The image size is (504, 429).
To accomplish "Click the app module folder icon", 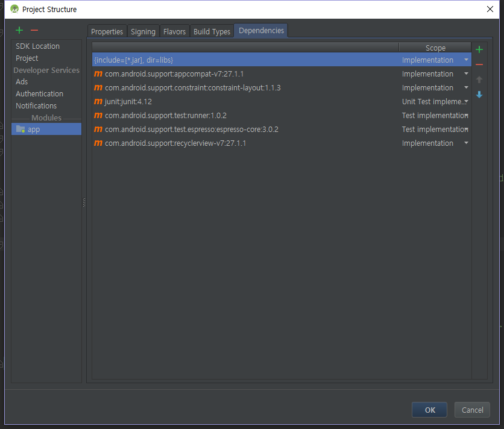I will click(20, 129).
